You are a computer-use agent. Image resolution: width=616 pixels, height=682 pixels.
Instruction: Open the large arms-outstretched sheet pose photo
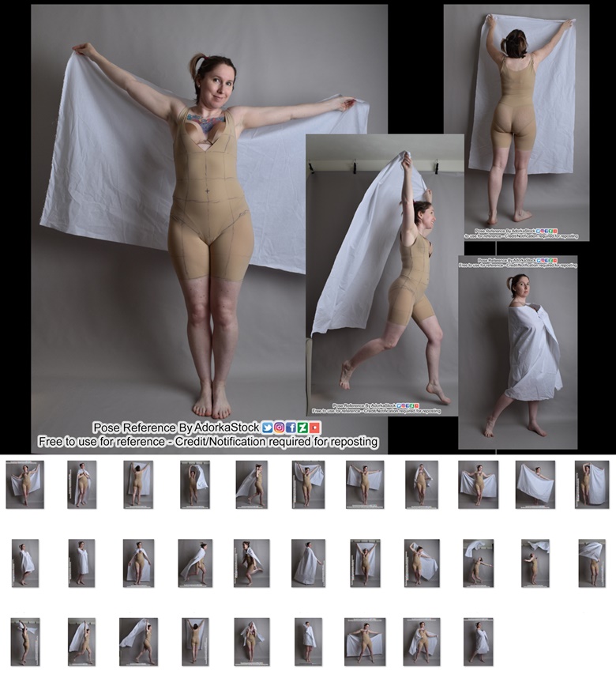point(209,229)
